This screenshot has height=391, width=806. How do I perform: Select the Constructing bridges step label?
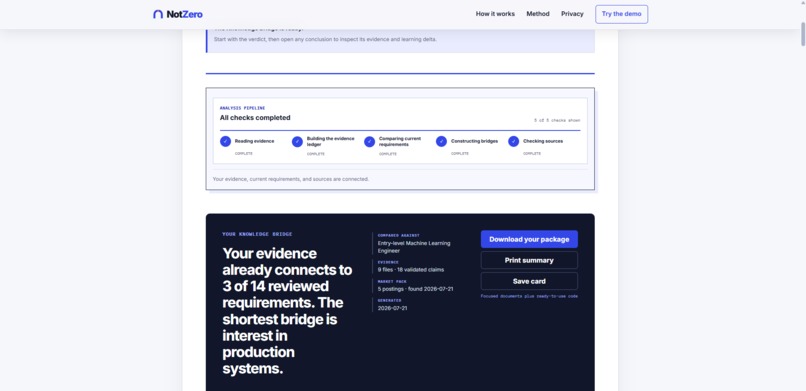pyautogui.click(x=474, y=141)
